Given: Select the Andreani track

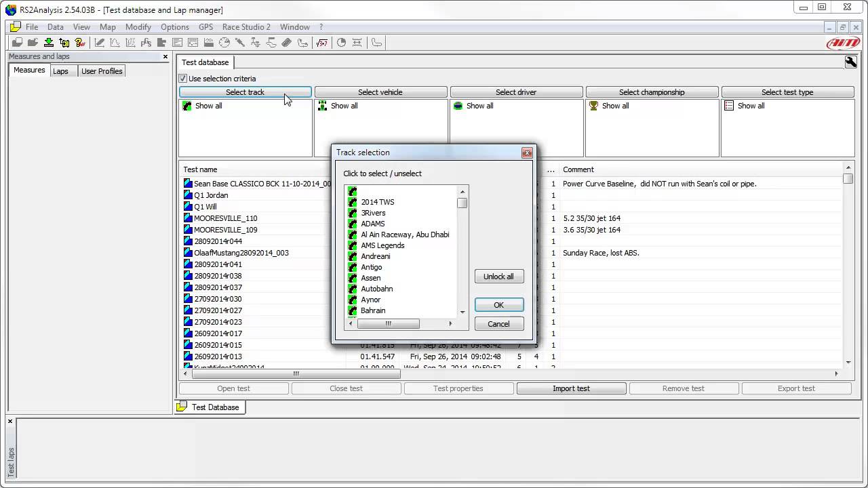Looking at the screenshot, I should click(x=376, y=256).
